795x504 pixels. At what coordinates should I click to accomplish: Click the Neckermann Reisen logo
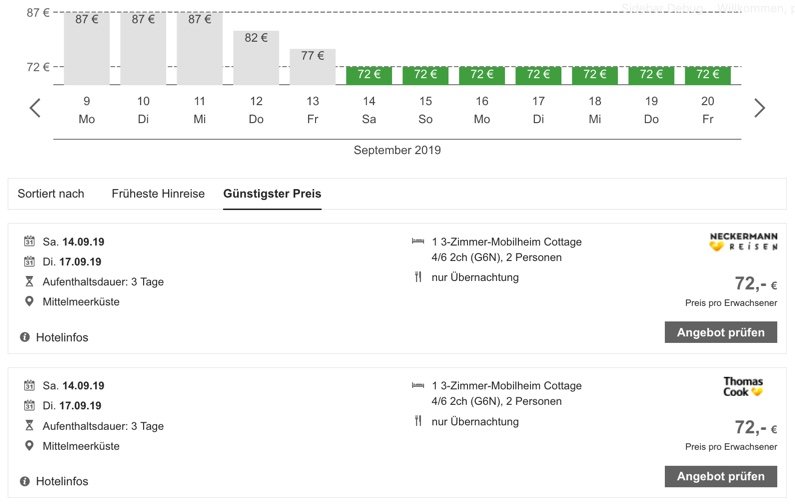pyautogui.click(x=743, y=242)
